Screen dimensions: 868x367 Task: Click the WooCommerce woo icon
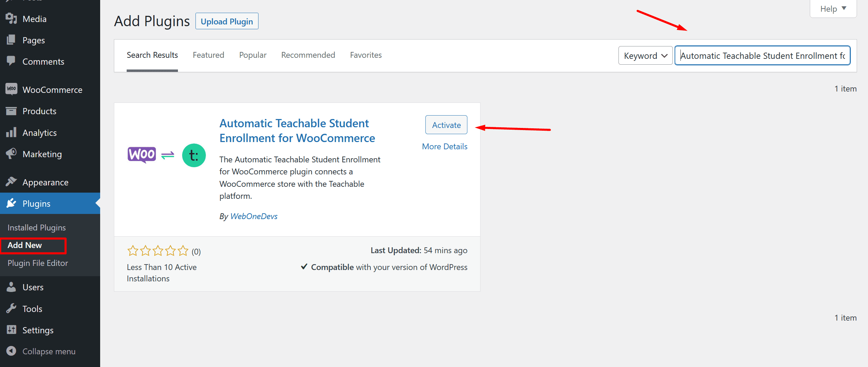coord(11,89)
